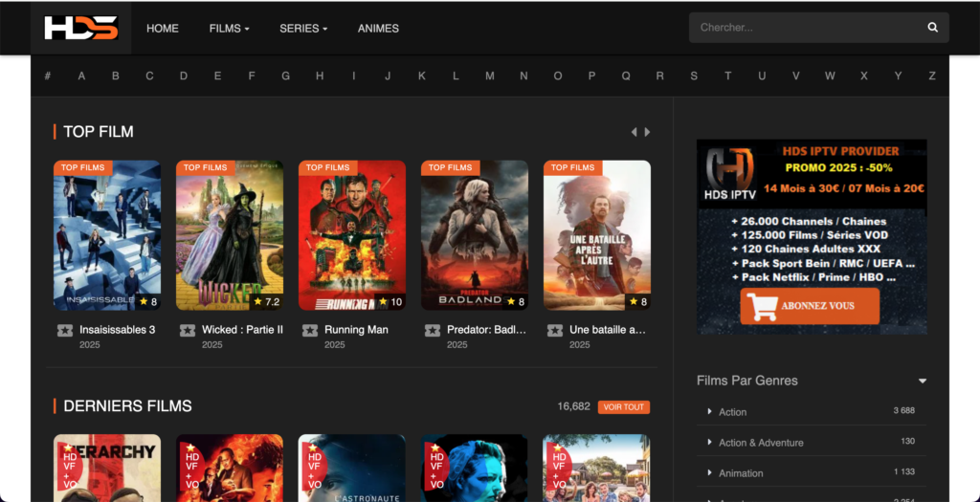This screenshot has width=980, height=502.
Task: Select the Animation genre link
Action: 741,473
